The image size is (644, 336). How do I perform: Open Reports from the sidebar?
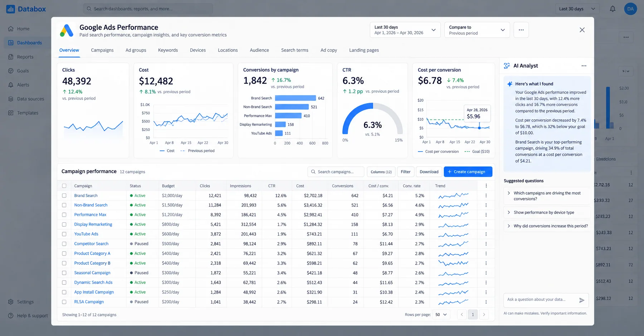pyautogui.click(x=25, y=57)
